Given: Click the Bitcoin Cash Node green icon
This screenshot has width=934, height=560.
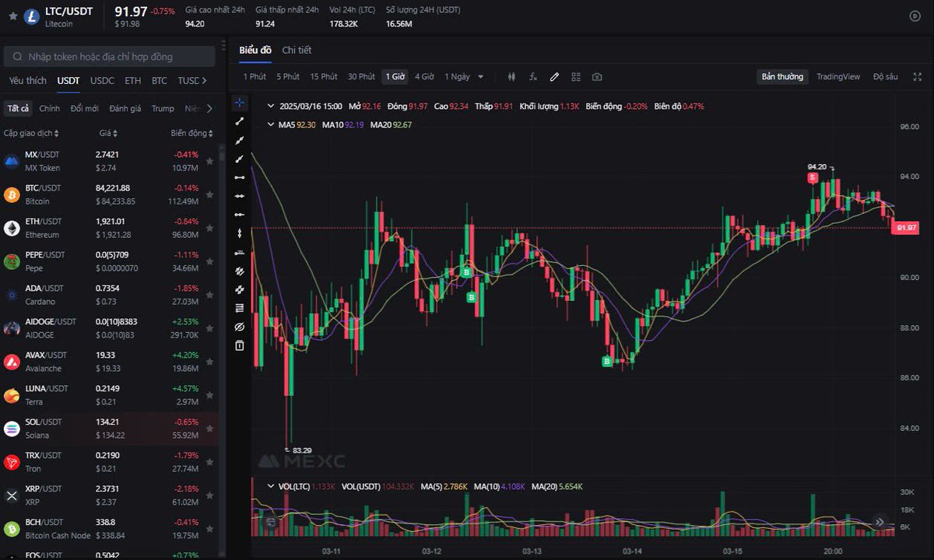Looking at the screenshot, I should (x=12, y=529).
